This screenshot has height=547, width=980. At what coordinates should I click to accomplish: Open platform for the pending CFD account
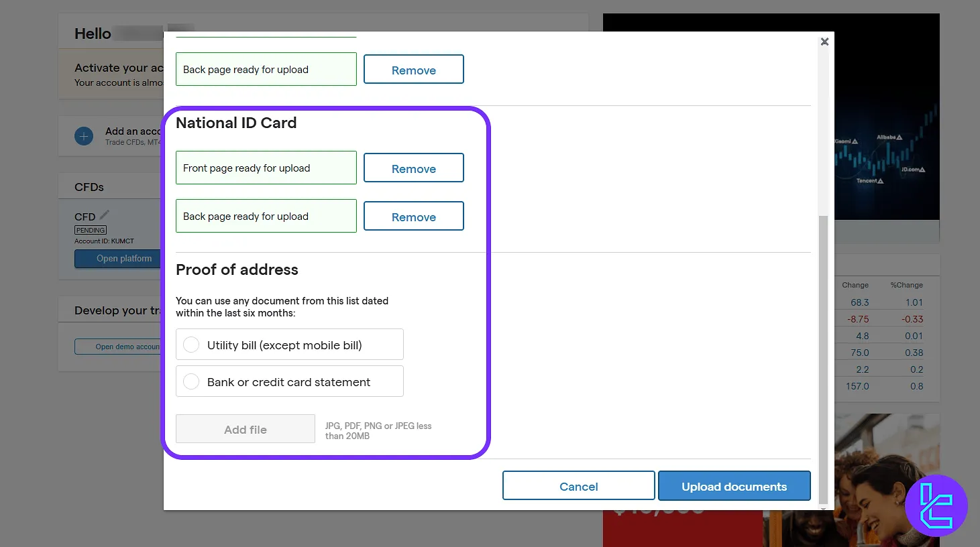point(124,258)
